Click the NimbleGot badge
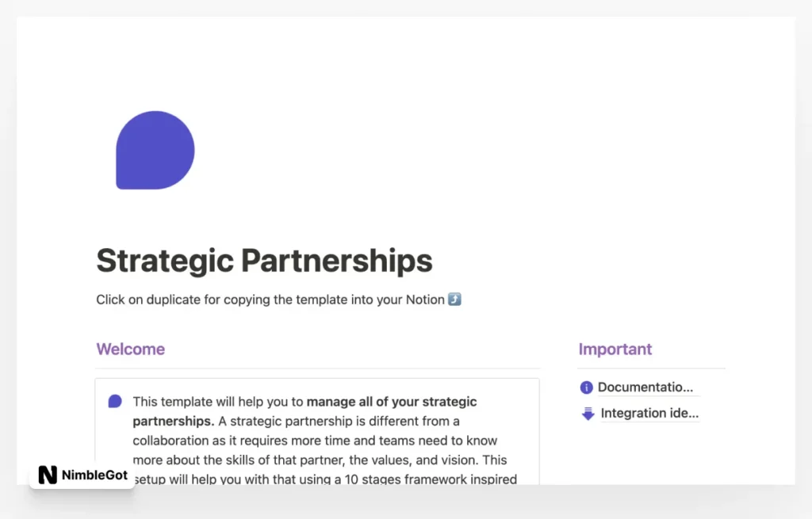812x519 pixels. [82, 474]
